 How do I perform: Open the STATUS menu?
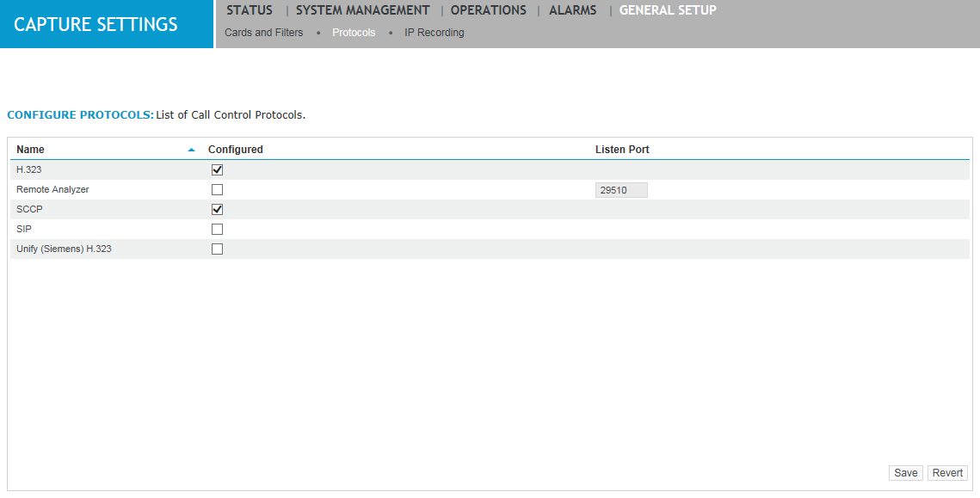point(248,10)
